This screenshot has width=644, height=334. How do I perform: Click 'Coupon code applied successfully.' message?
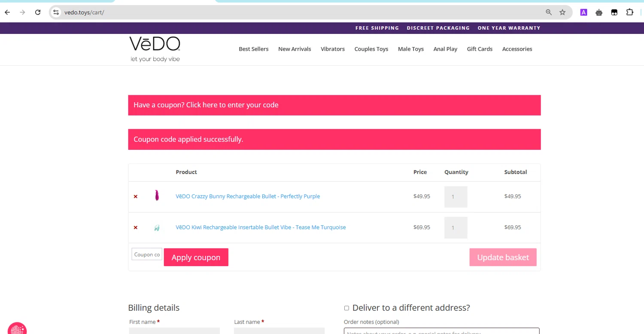[188, 139]
